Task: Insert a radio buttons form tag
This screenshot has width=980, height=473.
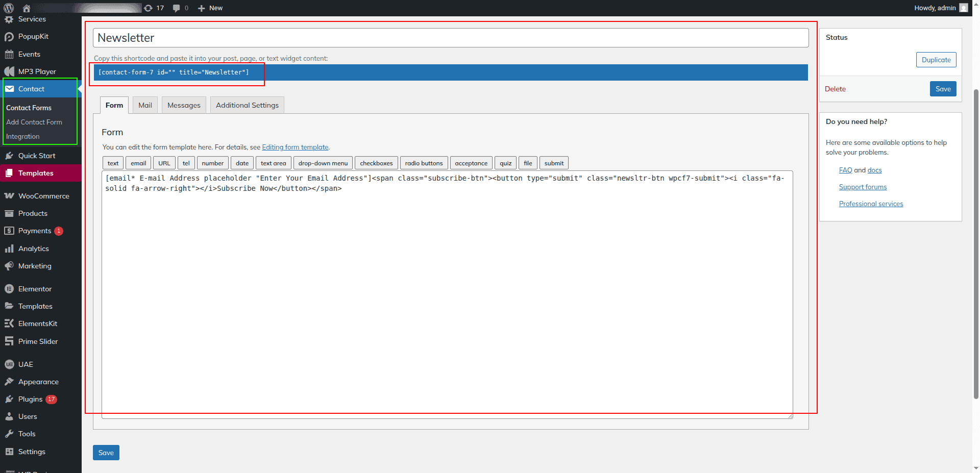Action: 424,163
